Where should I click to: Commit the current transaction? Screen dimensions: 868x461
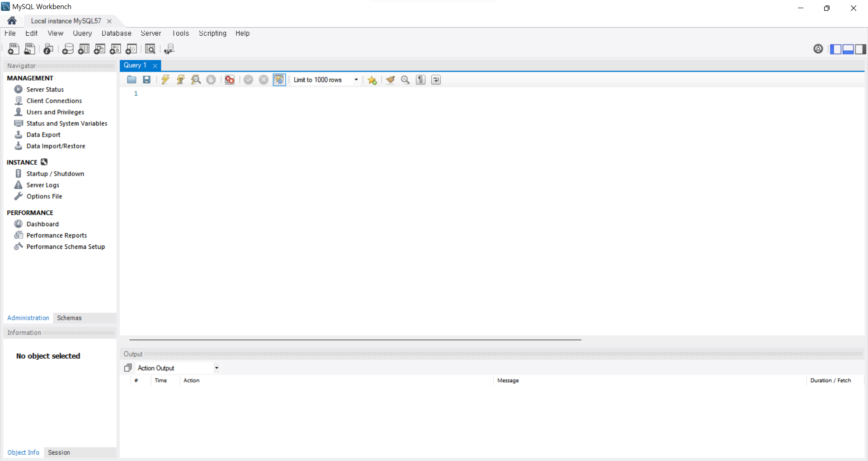point(248,80)
